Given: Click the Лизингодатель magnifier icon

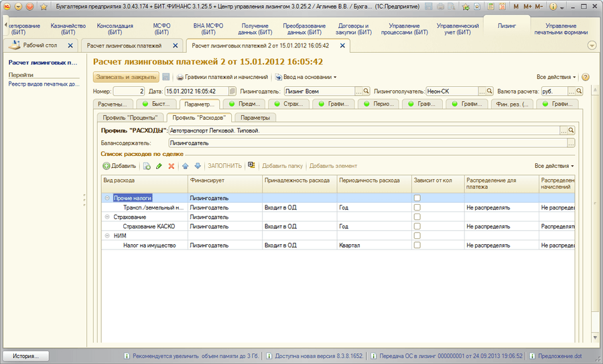Looking at the screenshot, I should point(366,92).
